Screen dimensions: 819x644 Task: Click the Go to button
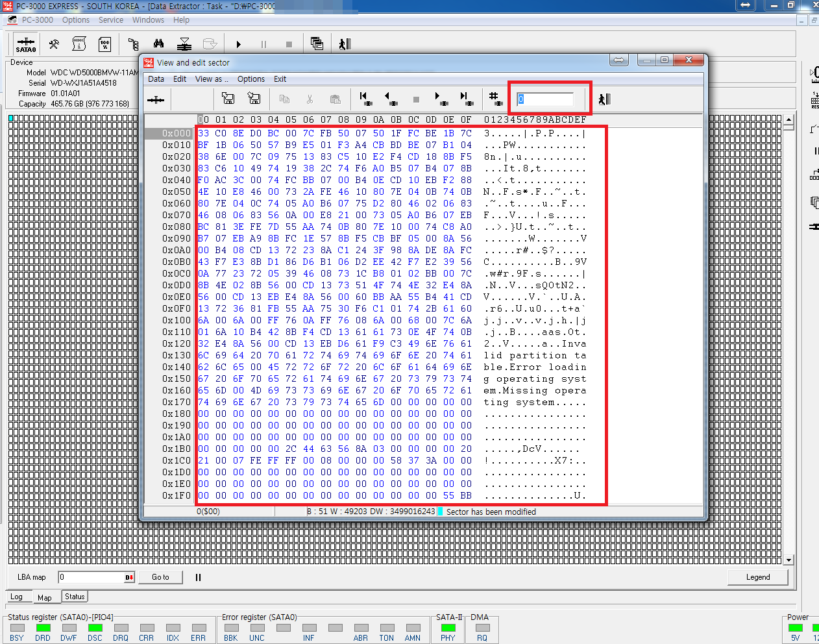point(160,577)
